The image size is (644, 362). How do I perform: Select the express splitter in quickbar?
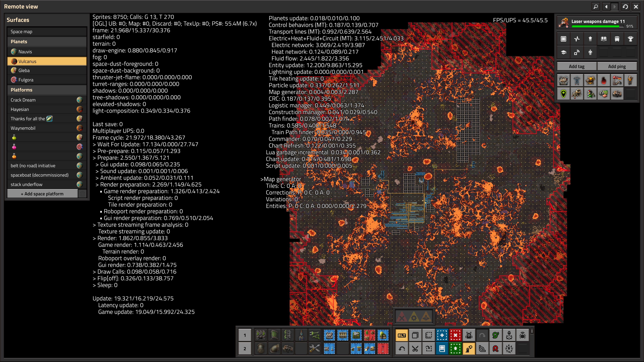pos(288,335)
